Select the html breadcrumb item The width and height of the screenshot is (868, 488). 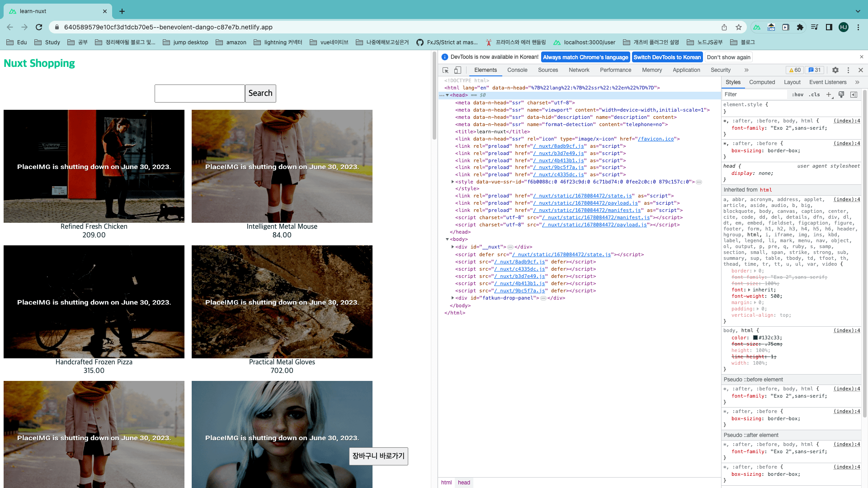click(x=446, y=483)
